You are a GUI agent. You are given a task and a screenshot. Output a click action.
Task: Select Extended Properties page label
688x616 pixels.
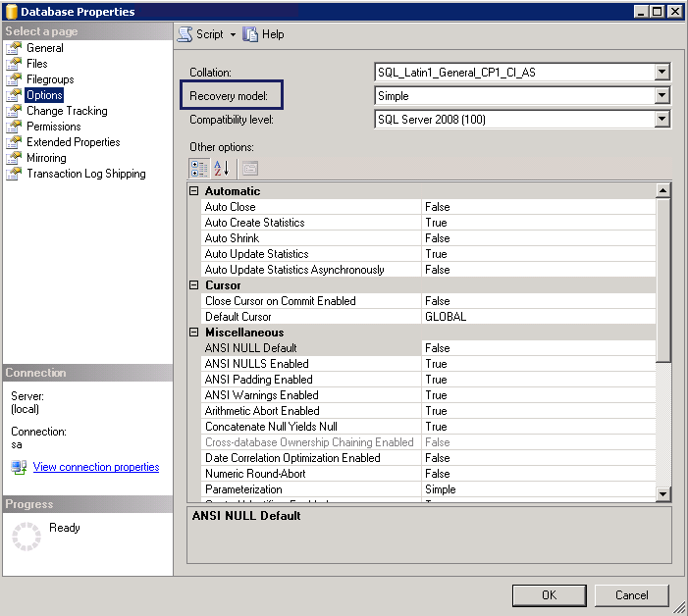coord(73,142)
